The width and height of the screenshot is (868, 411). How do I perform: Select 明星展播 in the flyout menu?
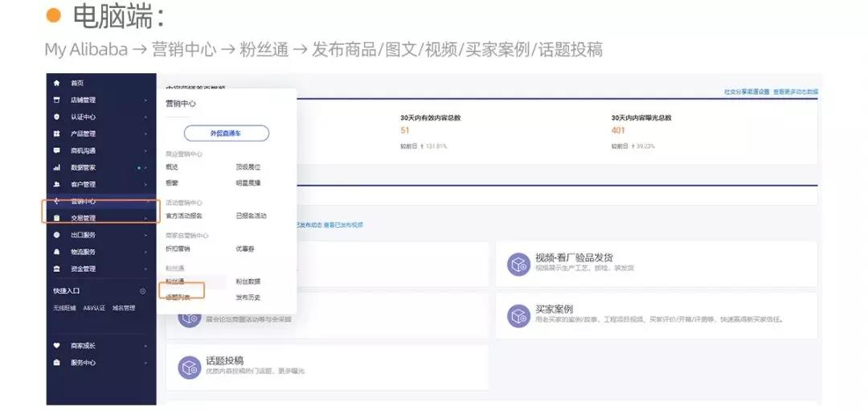coord(248,183)
